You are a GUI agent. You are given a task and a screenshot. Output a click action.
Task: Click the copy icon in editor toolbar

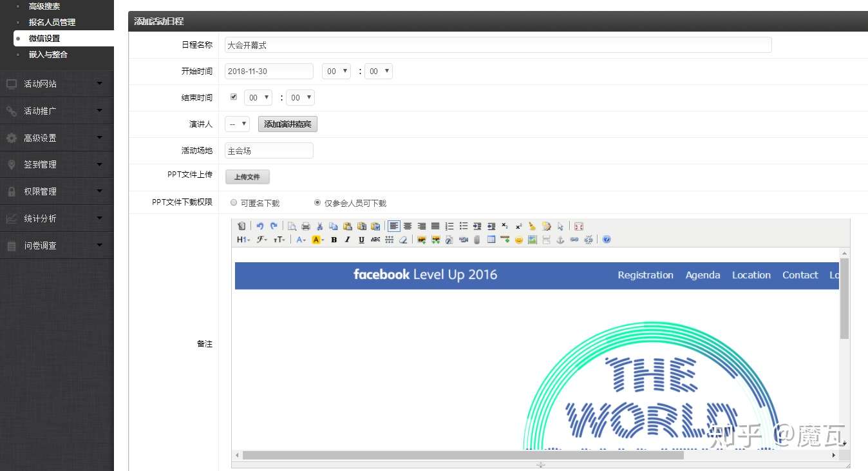334,226
